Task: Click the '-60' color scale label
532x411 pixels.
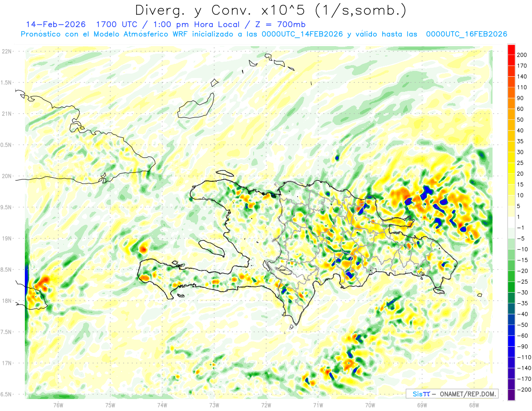Action: [523, 336]
